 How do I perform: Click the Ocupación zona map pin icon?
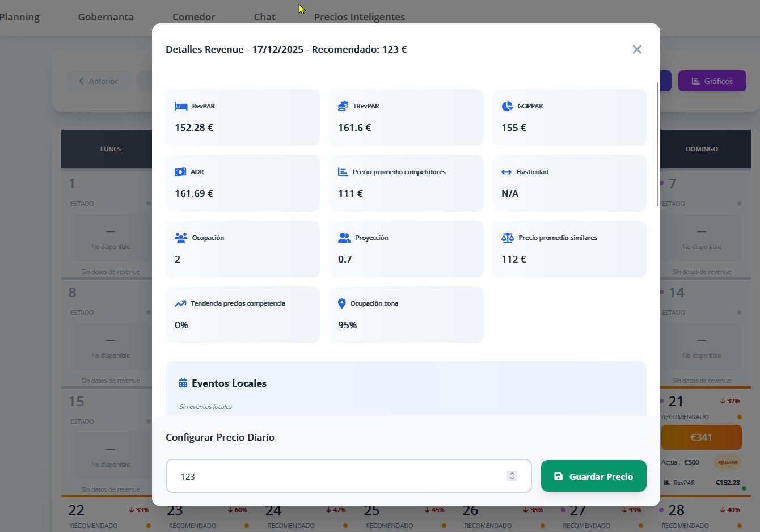(341, 303)
